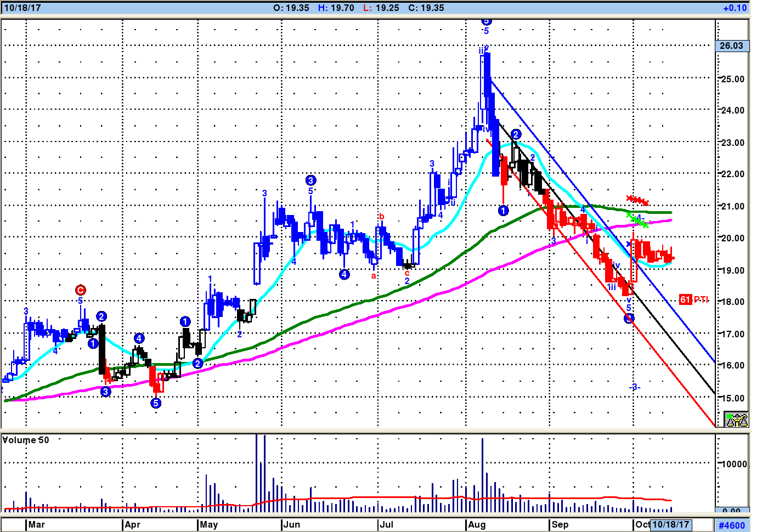768x532 pixels.
Task: Click the red 61 PTI indicator label
Action: pos(694,299)
